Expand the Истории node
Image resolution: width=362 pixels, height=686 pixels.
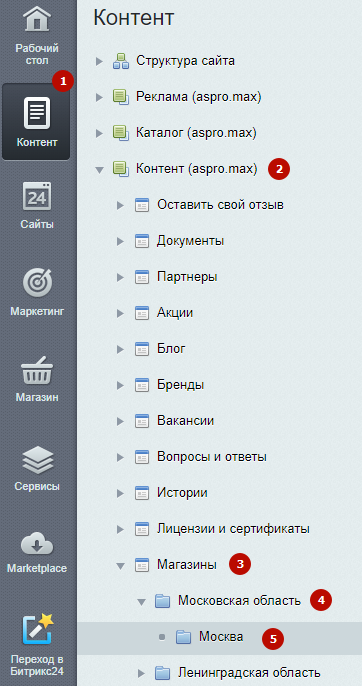pos(120,494)
